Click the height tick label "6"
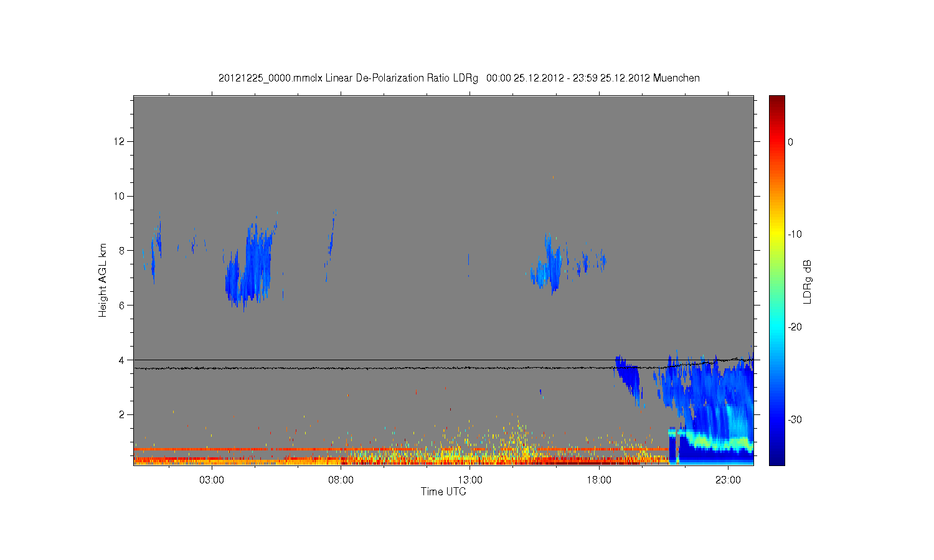This screenshot has height=560, width=934. [122, 306]
